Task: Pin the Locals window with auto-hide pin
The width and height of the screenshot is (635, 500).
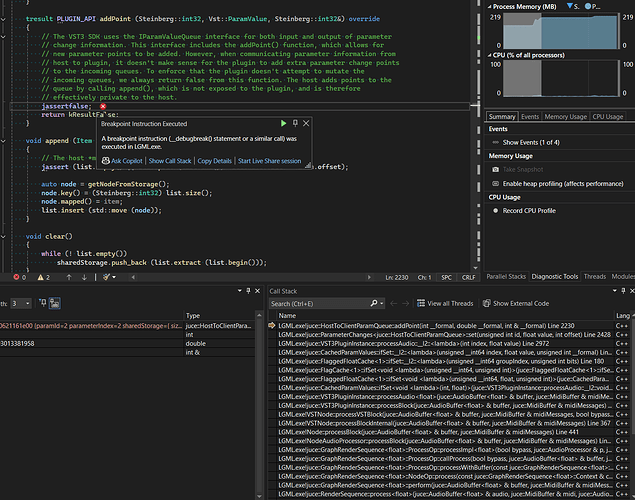Action: [x=248, y=291]
